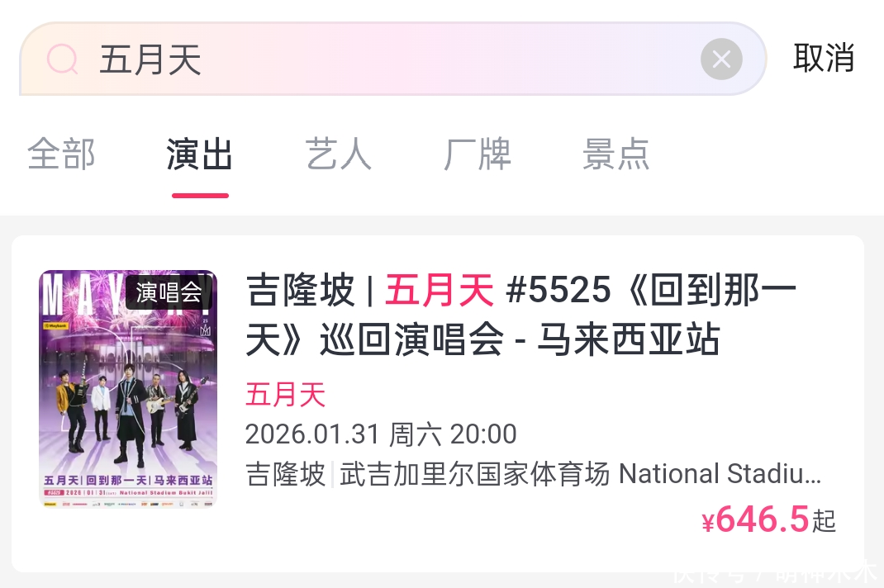Click the 演唱会 badge on poster

click(169, 292)
